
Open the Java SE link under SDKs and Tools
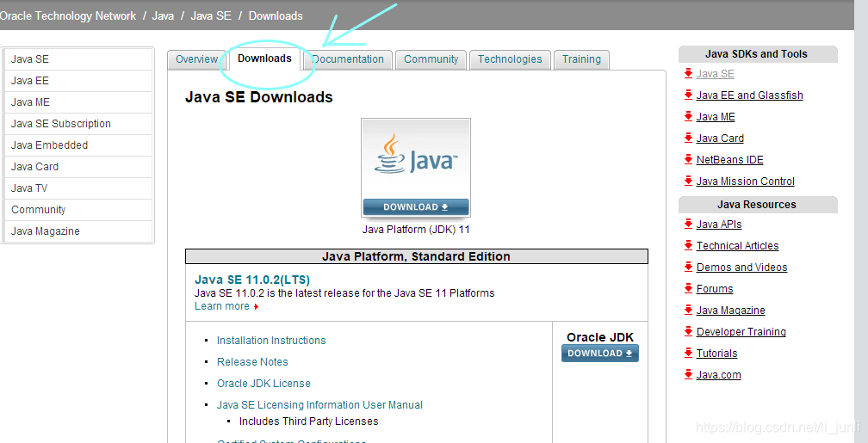pyautogui.click(x=716, y=74)
